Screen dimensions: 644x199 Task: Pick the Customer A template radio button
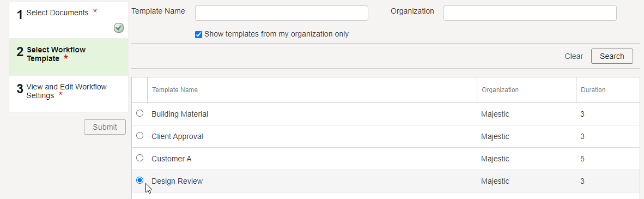pos(139,158)
